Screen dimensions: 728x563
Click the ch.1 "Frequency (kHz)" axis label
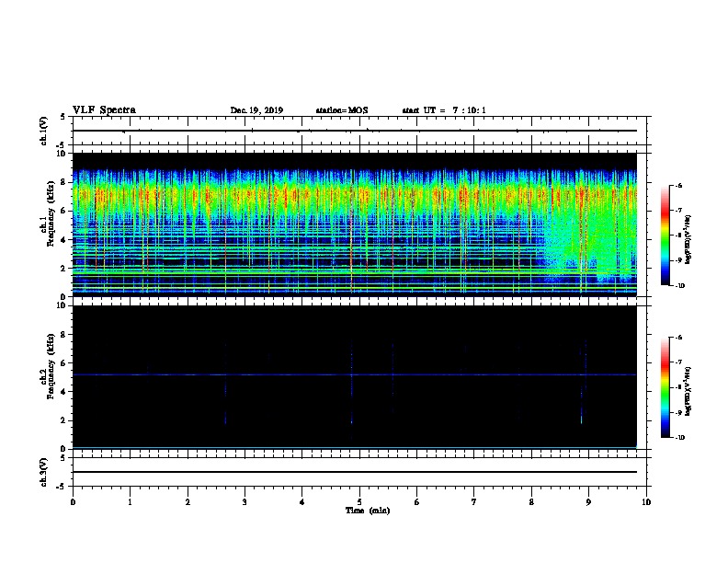[x=51, y=213]
